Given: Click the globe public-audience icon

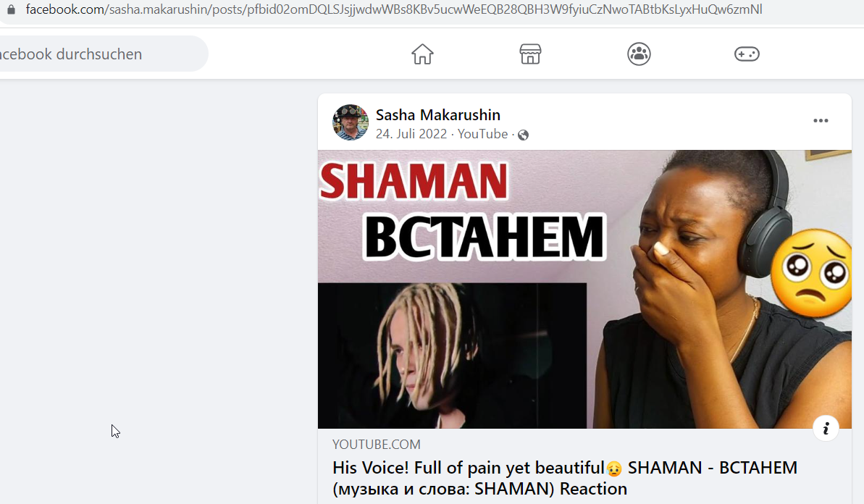Looking at the screenshot, I should 523,135.
